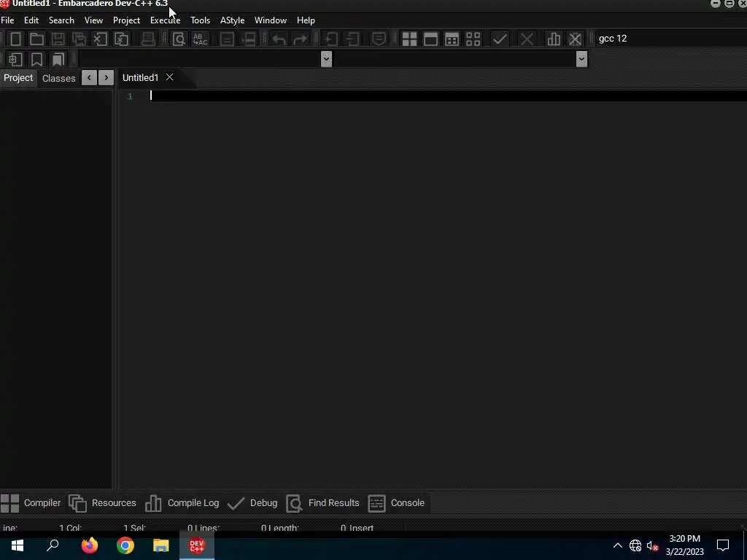Open the Console bottom tab
747x560 pixels.
pos(396,503)
